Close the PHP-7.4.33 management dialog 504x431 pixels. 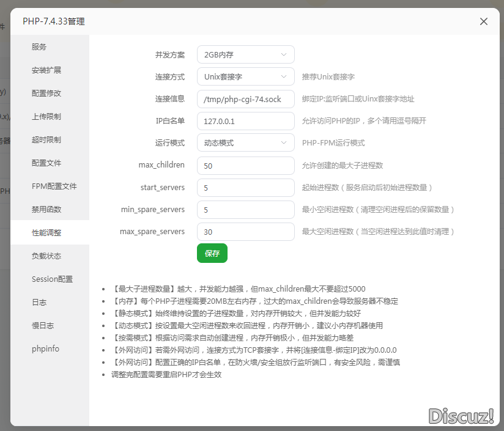click(x=484, y=21)
